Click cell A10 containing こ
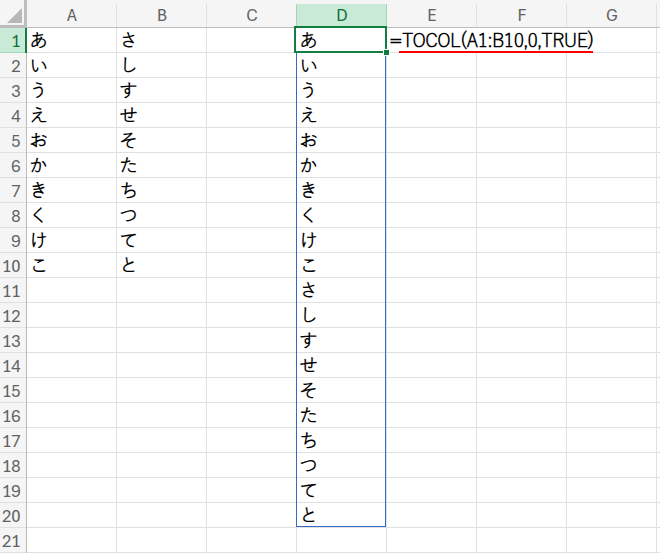 pos(71,265)
